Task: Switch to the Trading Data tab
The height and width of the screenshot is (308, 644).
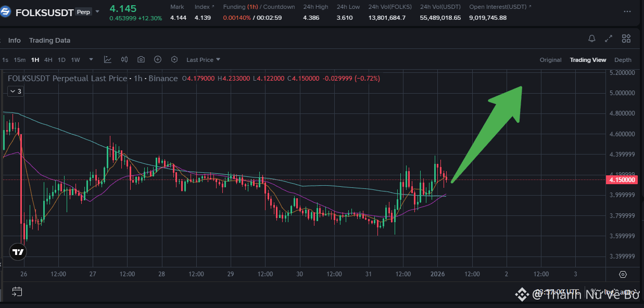Action: click(49, 40)
